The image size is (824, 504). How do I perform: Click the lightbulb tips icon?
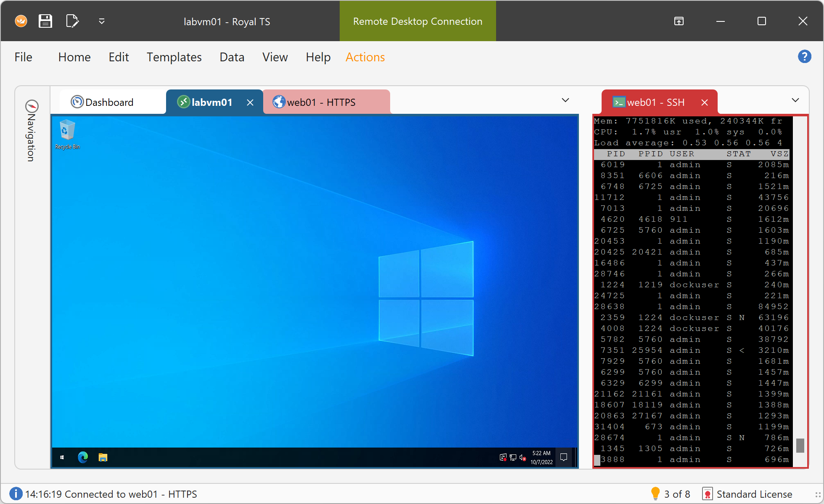point(655,493)
